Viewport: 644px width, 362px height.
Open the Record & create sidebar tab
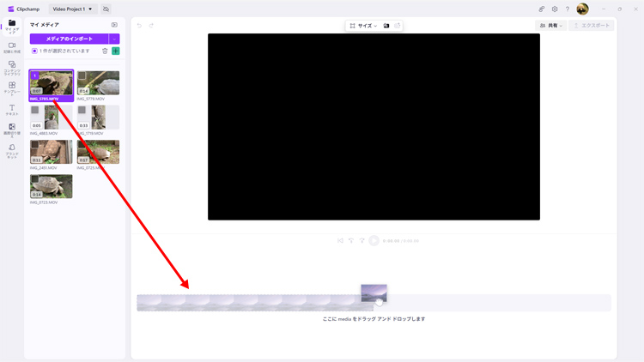point(12,48)
